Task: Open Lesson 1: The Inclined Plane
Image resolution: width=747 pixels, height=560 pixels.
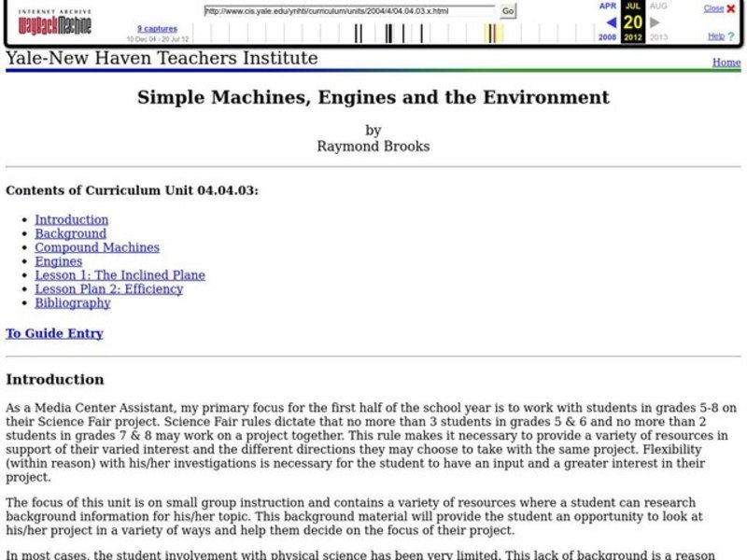Action: click(119, 275)
